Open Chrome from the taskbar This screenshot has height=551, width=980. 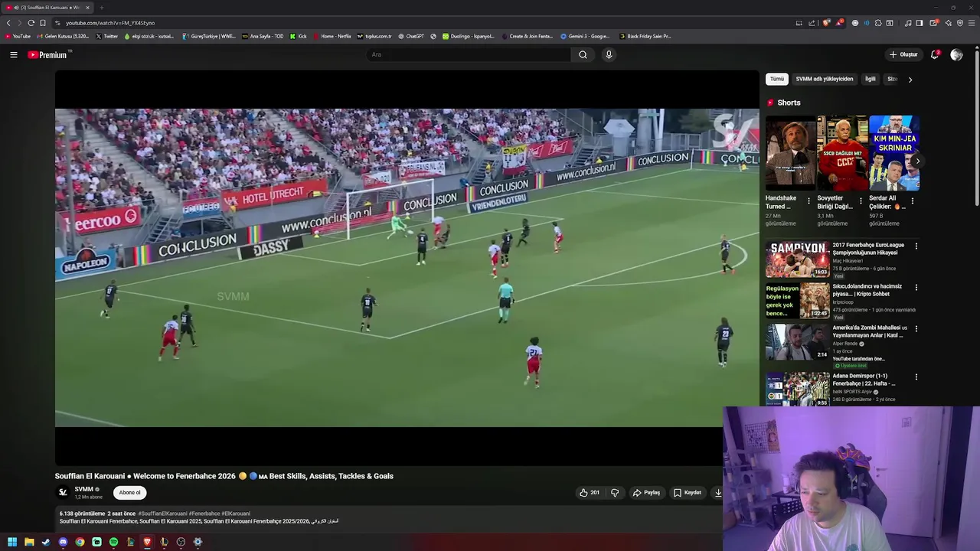click(x=80, y=542)
